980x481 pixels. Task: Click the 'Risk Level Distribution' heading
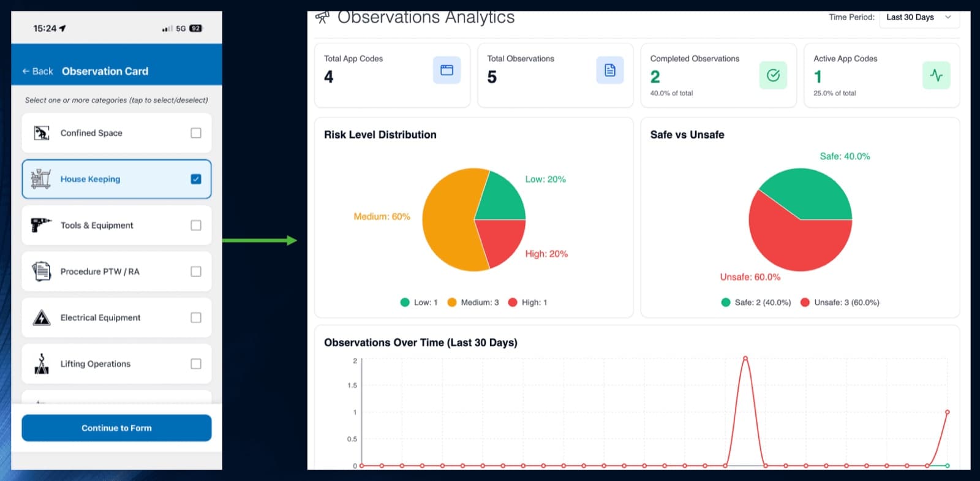(380, 135)
